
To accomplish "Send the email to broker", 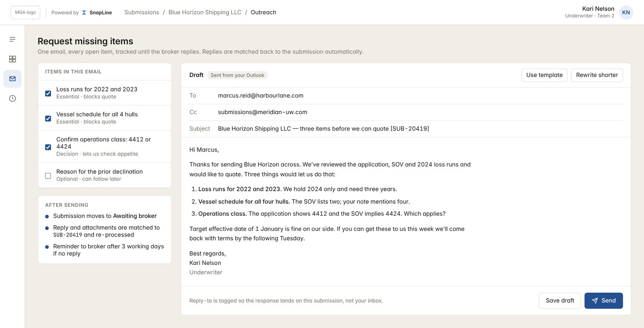I will 604,300.
